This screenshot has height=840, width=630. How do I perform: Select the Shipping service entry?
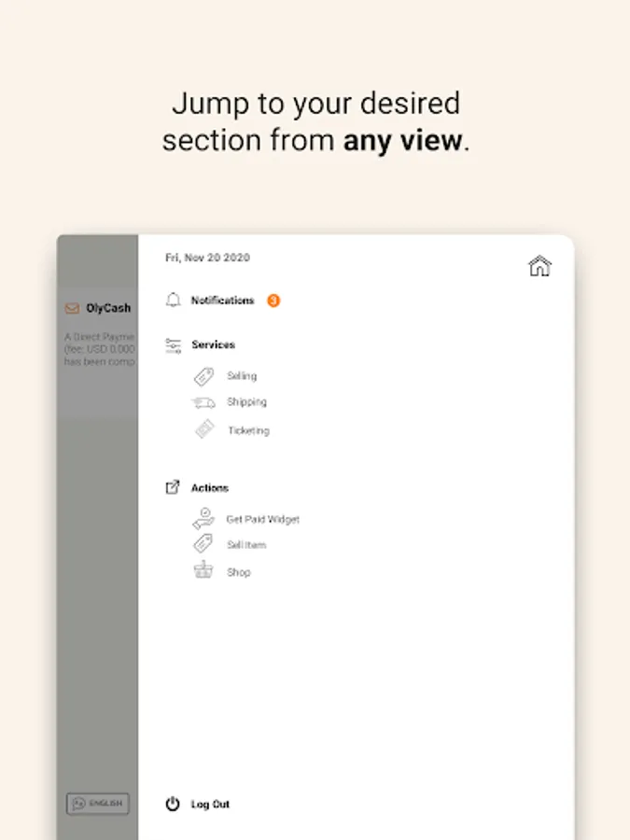[246, 401]
